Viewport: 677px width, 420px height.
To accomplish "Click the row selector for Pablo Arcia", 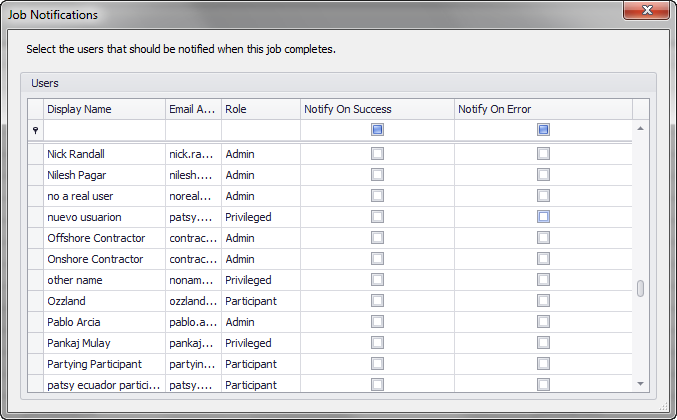I will (35, 322).
